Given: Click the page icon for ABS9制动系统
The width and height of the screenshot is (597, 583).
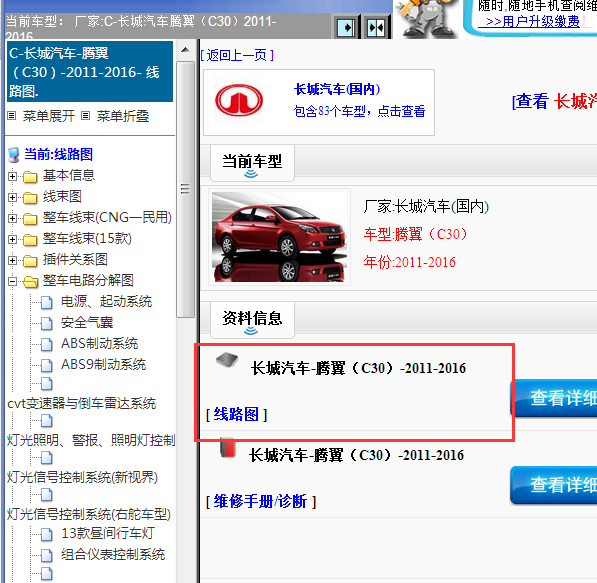Looking at the screenshot, I should point(47,366).
